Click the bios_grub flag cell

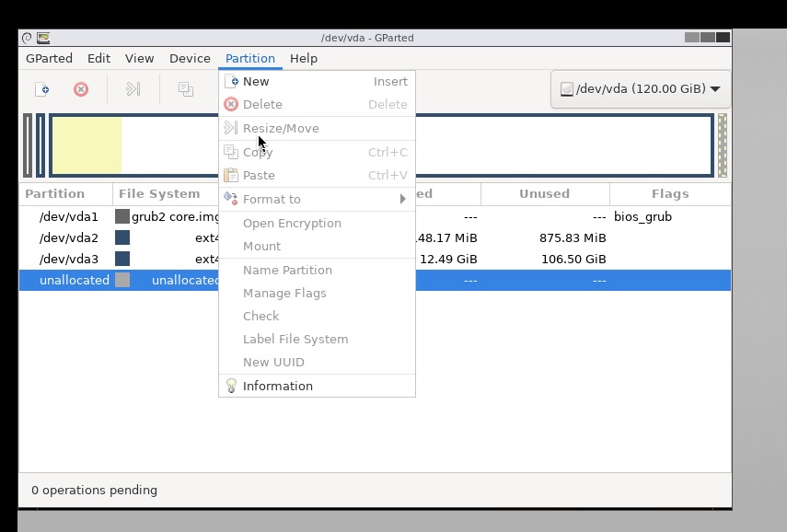pyautogui.click(x=642, y=217)
